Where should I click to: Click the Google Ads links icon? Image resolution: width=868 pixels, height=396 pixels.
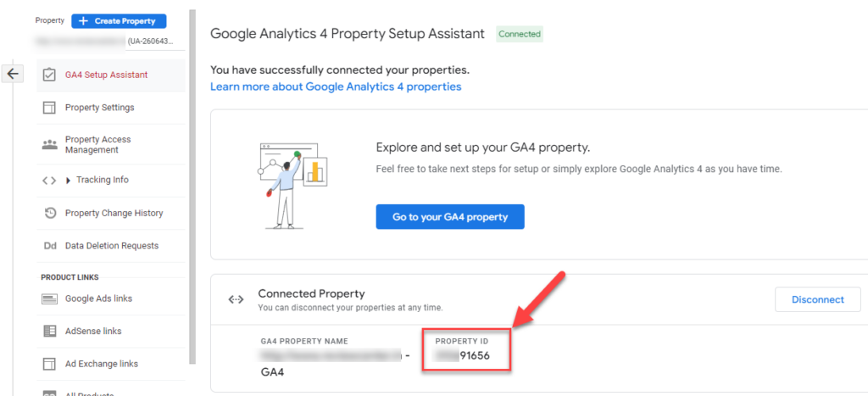49,298
